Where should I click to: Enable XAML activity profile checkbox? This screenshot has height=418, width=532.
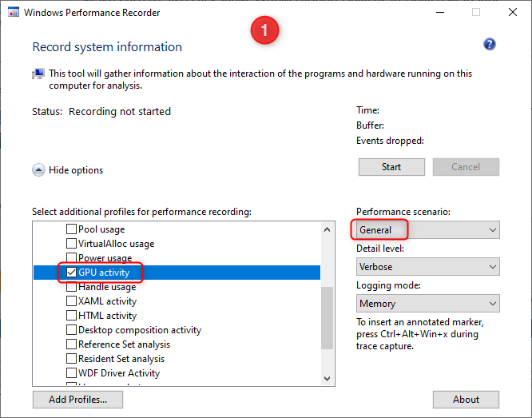(x=71, y=301)
